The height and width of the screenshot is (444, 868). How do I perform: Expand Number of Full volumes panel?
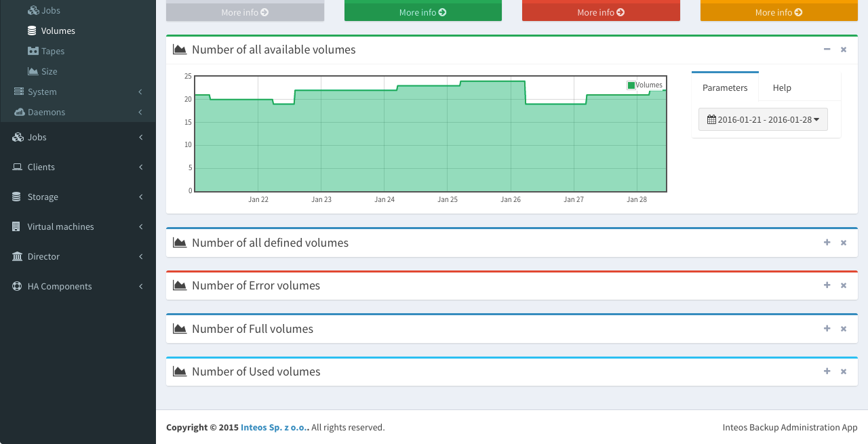pos(827,329)
